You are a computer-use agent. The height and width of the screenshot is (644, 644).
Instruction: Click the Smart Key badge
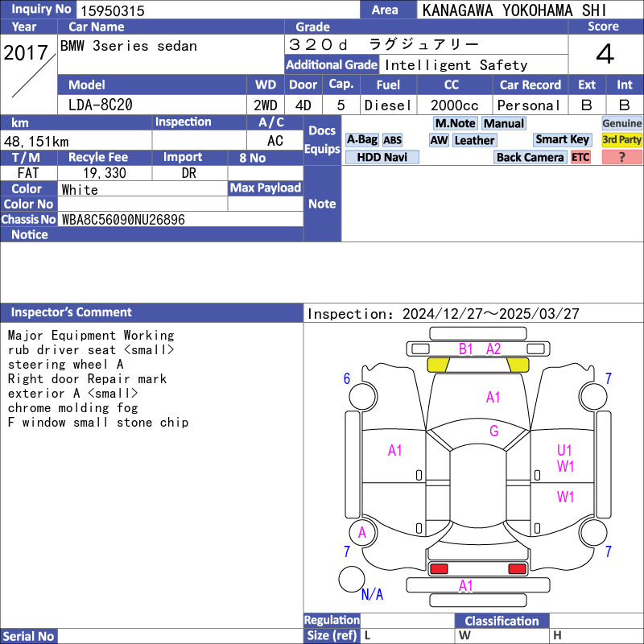[x=562, y=140]
